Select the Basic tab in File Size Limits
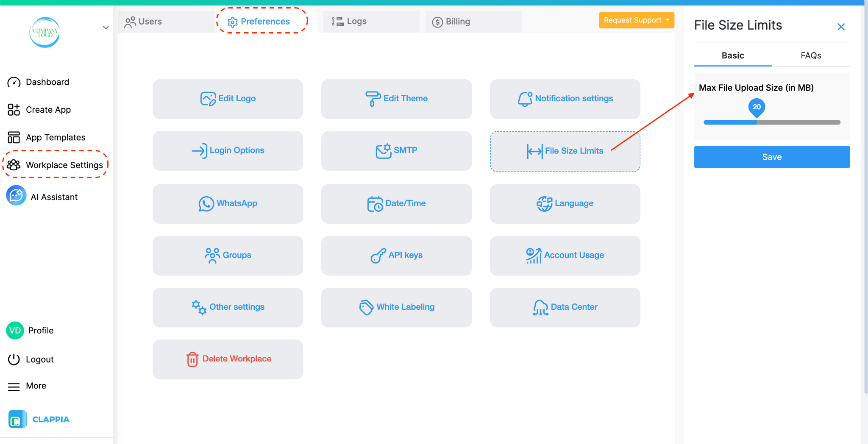Viewport: 868px width, 444px height. tap(733, 55)
